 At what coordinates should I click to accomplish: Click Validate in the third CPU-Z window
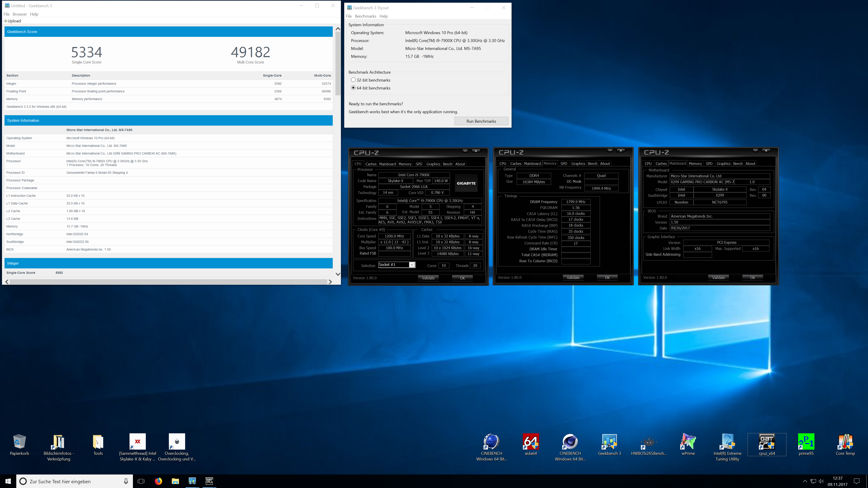click(x=718, y=277)
